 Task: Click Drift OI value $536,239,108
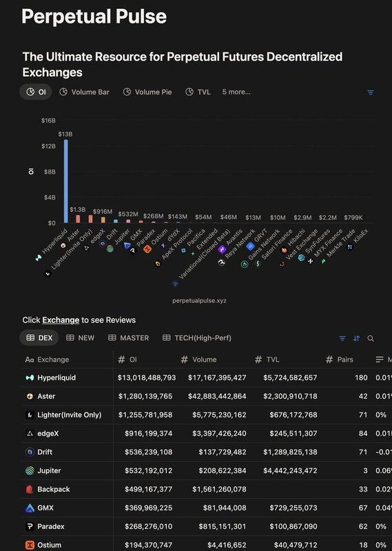[148, 452]
